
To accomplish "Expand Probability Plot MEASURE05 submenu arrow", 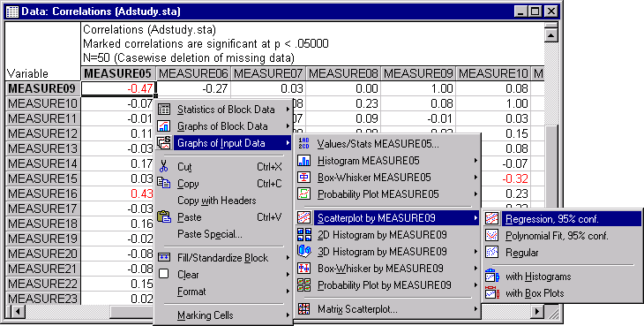I will point(476,194).
